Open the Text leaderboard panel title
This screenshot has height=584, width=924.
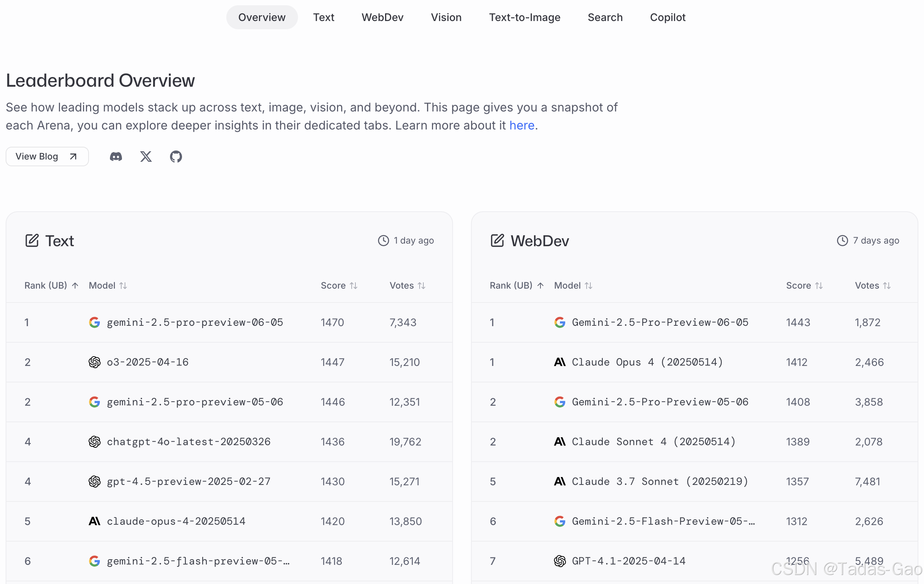tap(59, 241)
